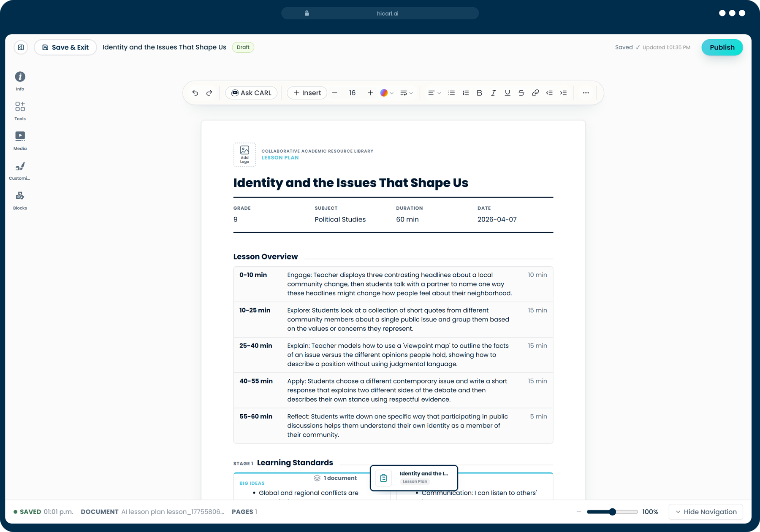The width and height of the screenshot is (760, 532).
Task: Toggle strikethrough formatting
Action: (521, 93)
